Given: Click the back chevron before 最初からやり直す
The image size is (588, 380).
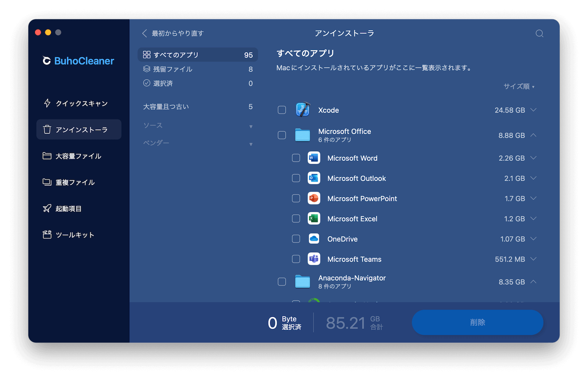Looking at the screenshot, I should 144,33.
